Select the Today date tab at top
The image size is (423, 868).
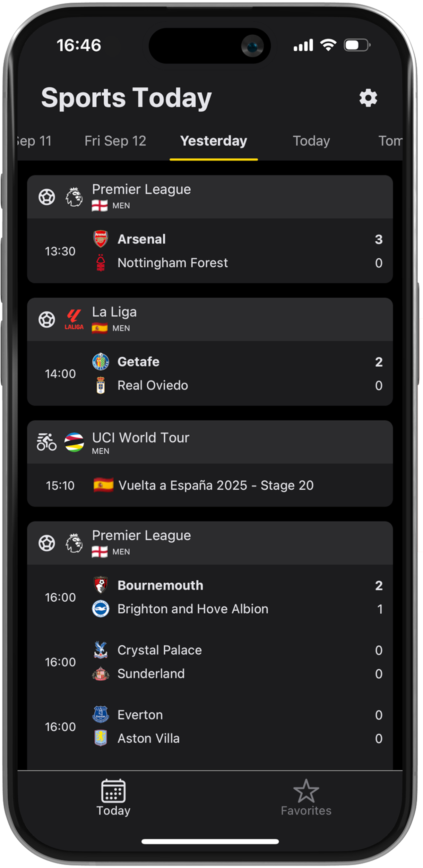click(x=311, y=141)
